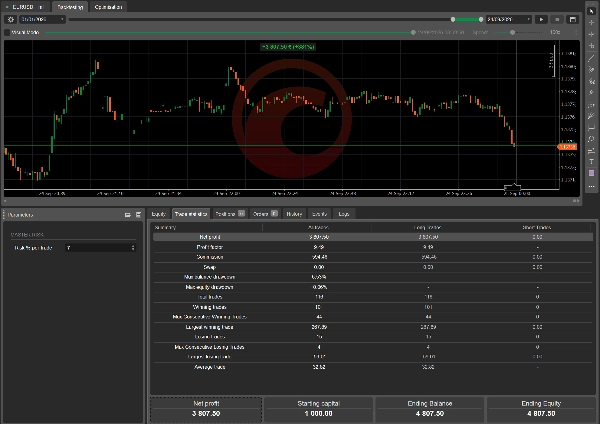Enable the Visual Mode checkbox
This screenshot has height=424, width=600.
pos(7,33)
